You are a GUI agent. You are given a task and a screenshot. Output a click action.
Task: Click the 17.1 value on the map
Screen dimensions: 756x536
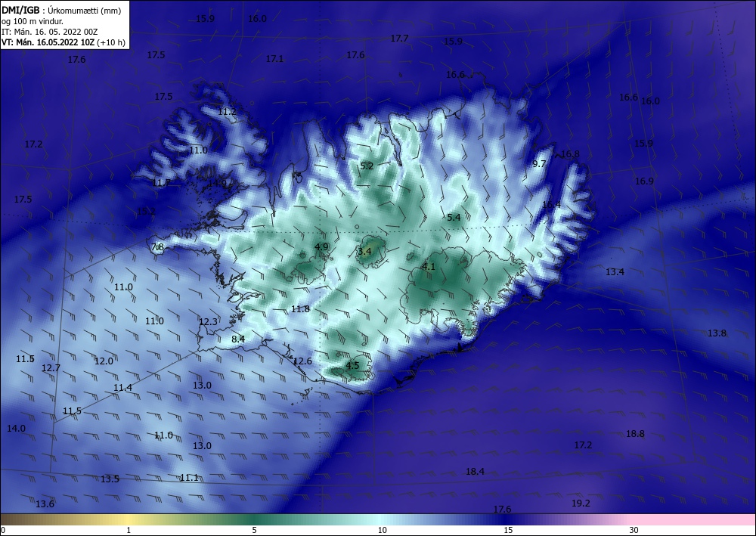click(x=274, y=59)
